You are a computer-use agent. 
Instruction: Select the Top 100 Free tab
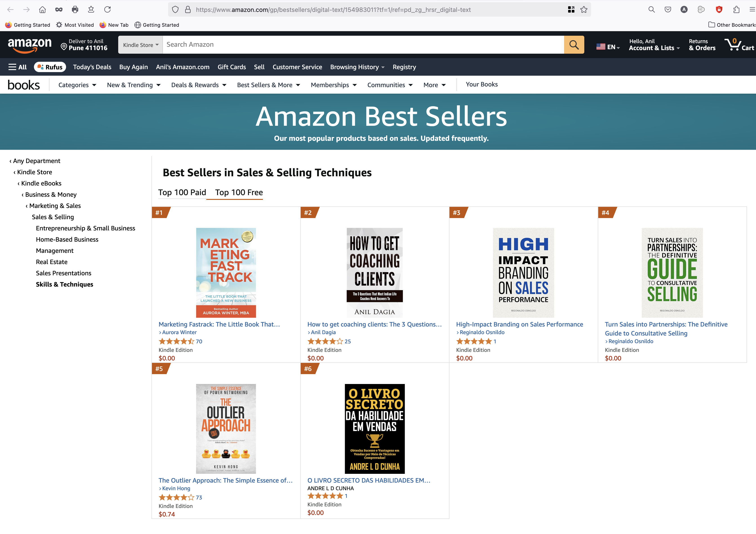239,192
